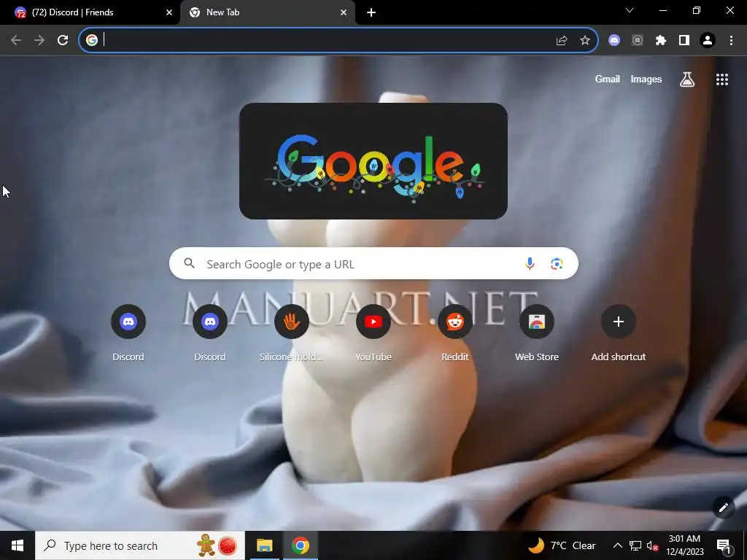Reload the current page
Image resolution: width=747 pixels, height=560 pixels.
(63, 40)
